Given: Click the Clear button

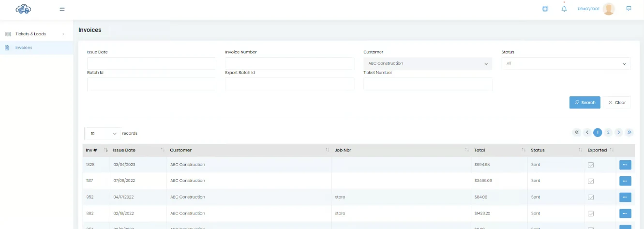Looking at the screenshot, I should tap(617, 103).
